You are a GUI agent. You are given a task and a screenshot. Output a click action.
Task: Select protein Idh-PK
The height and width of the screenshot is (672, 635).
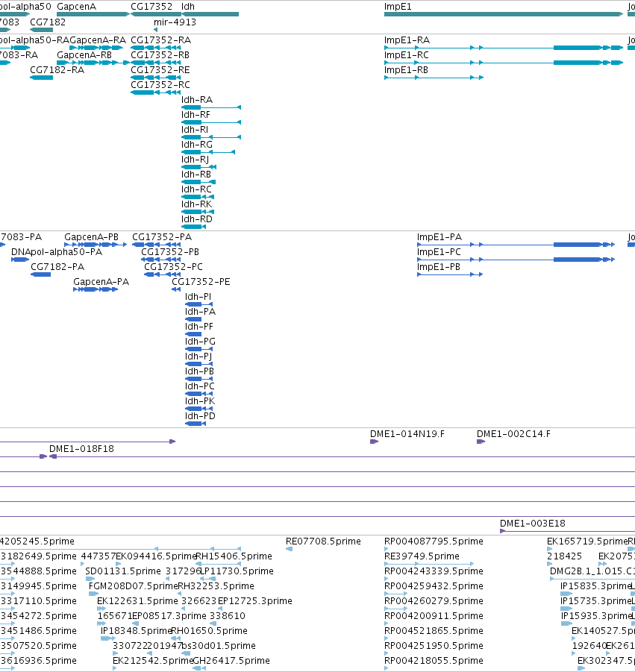tap(200, 401)
